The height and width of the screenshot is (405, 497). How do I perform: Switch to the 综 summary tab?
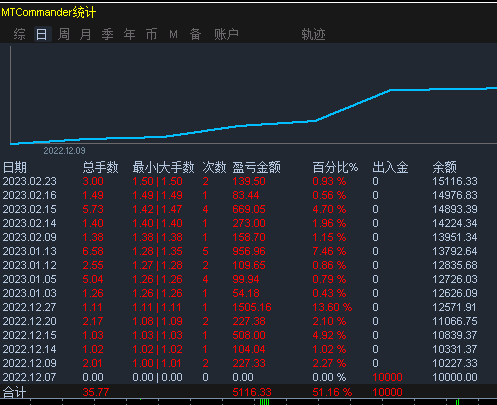point(19,34)
